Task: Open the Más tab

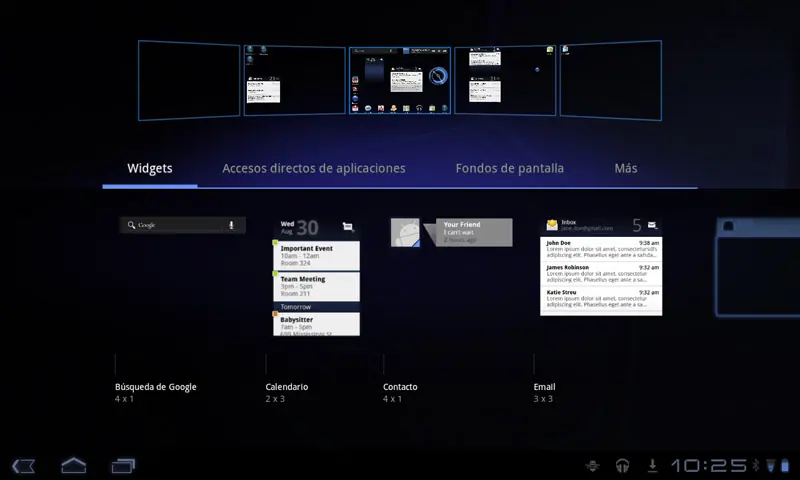Action: click(626, 169)
